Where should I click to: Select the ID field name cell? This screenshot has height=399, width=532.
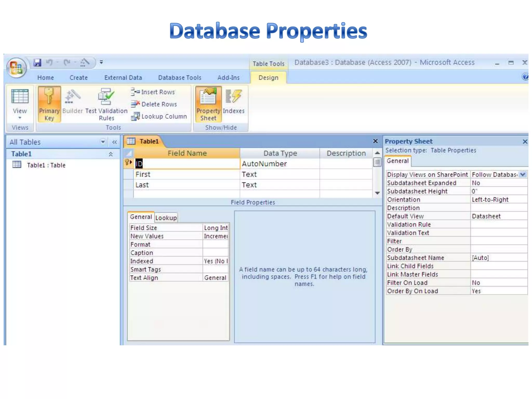[x=187, y=164]
